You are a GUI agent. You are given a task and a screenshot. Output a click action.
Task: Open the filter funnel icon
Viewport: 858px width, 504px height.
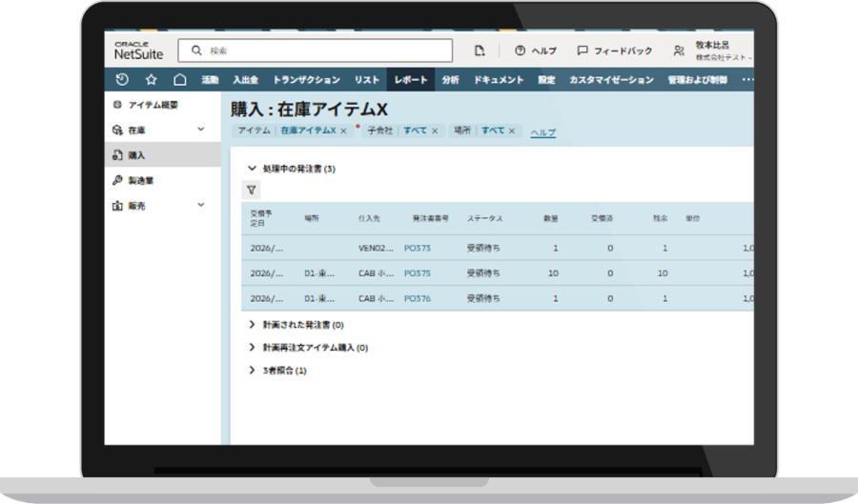coord(251,191)
